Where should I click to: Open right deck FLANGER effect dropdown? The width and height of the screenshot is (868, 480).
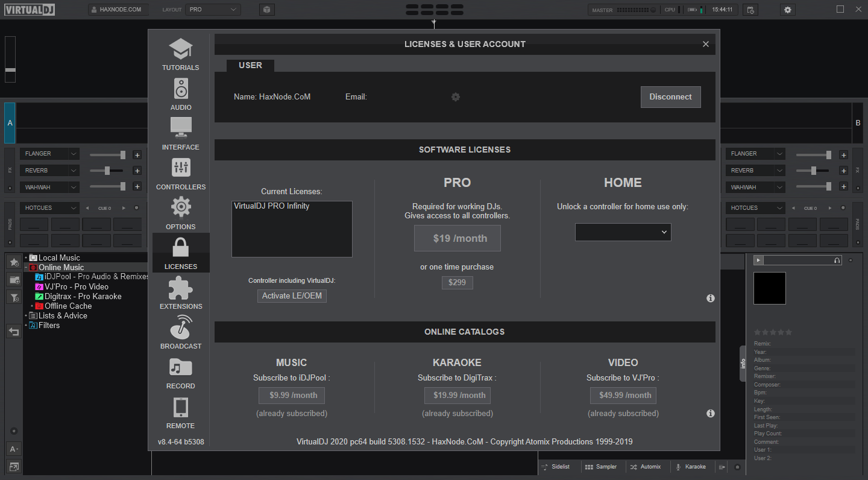pyautogui.click(x=755, y=154)
